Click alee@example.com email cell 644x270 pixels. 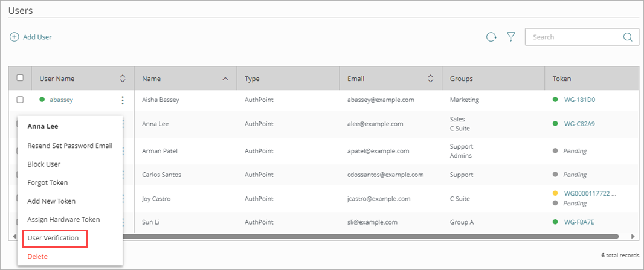[375, 123]
